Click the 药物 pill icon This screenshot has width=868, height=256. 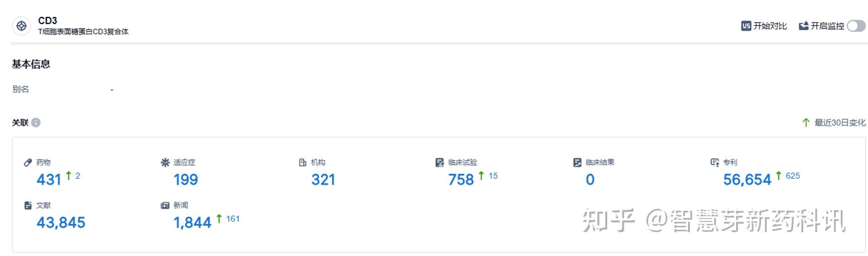pos(28,163)
